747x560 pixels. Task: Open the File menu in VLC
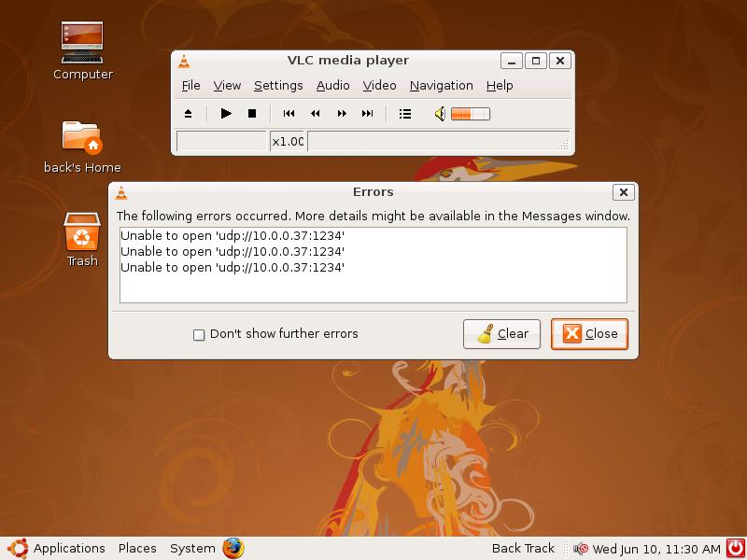click(x=190, y=86)
